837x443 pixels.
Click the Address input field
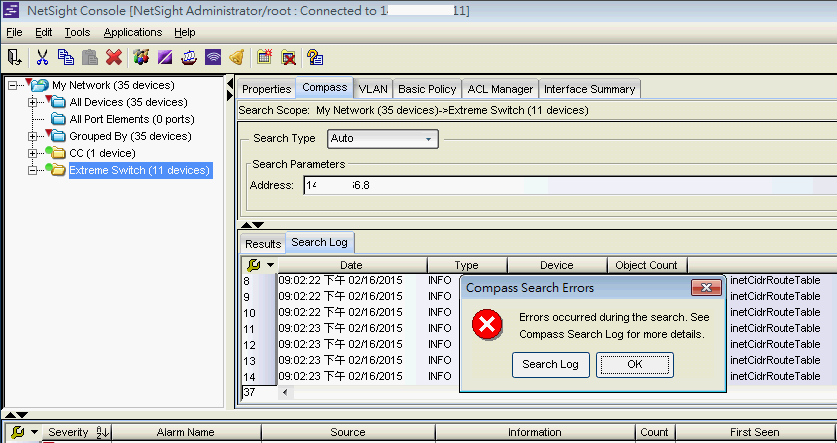pyautogui.click(x=570, y=185)
